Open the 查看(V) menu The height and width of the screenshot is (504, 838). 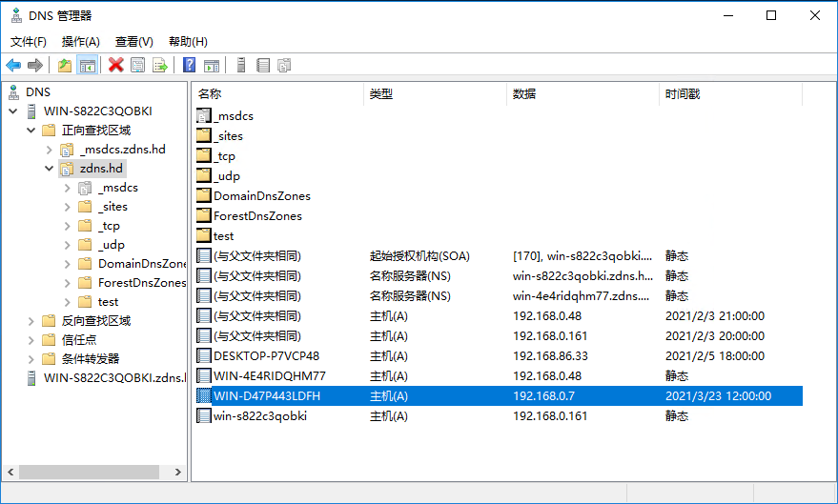click(x=134, y=42)
